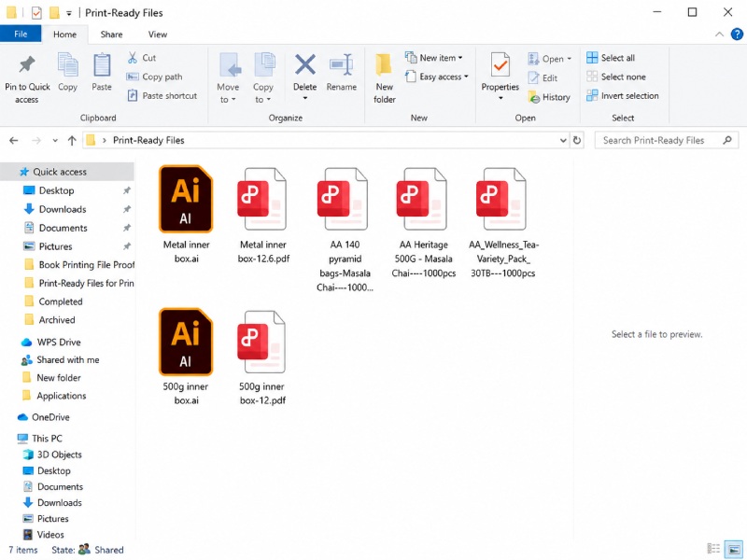The image size is (747, 560).
Task: Open the Easy access dropdown
Action: (x=437, y=77)
